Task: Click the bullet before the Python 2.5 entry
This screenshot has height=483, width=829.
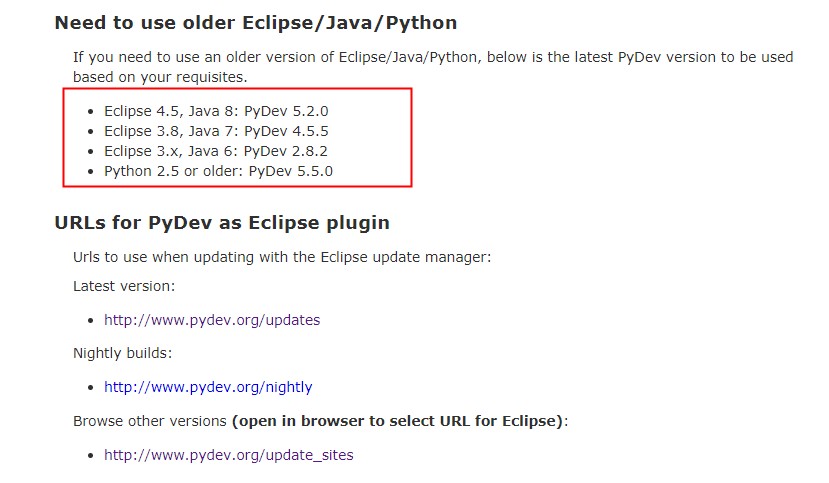Action: 92,172
